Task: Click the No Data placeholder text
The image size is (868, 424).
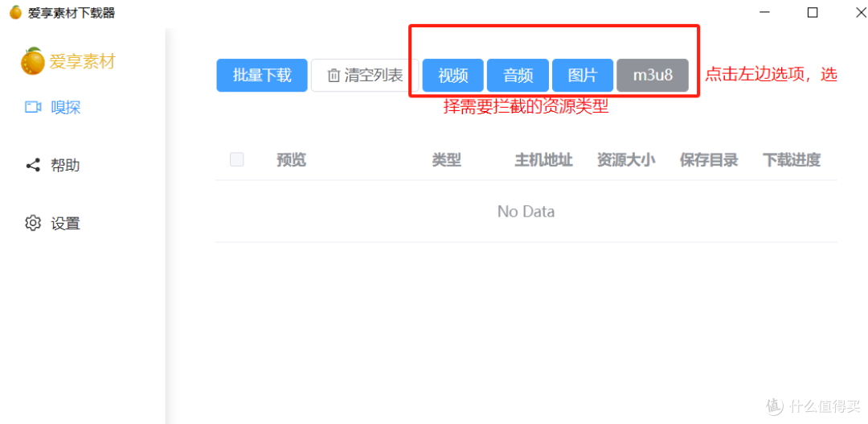Action: (x=526, y=211)
